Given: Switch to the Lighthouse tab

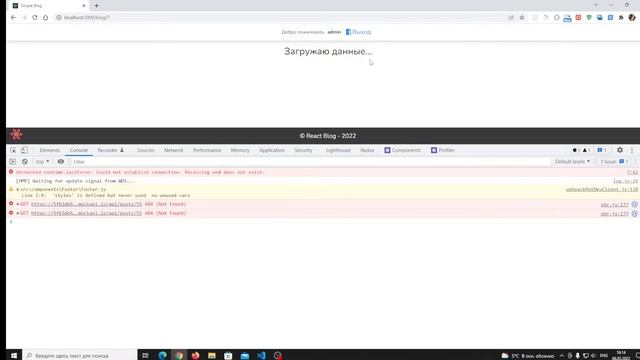Looking at the screenshot, I should [338, 150].
